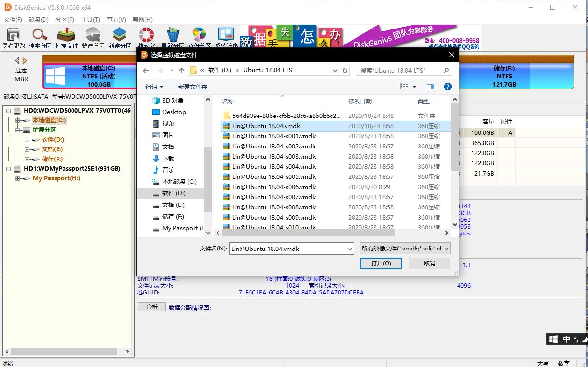
Task: Click 新建文件夹 button
Action: click(192, 87)
